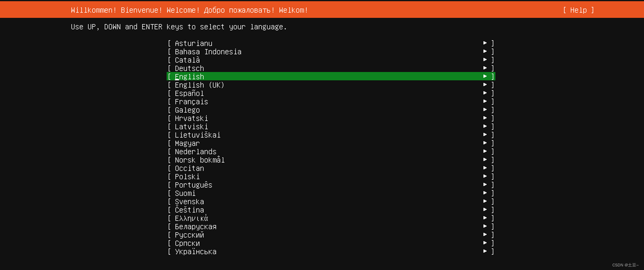Screen dimensions: 644x270
Task: Click arrow icon on Català row
Action: (x=485, y=60)
